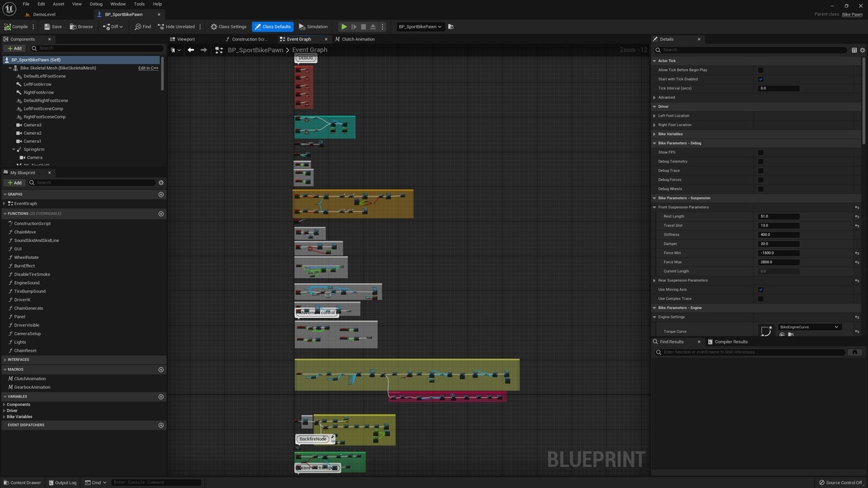Click Class Defaults button
This screenshot has height=488, width=868.
tap(273, 26)
